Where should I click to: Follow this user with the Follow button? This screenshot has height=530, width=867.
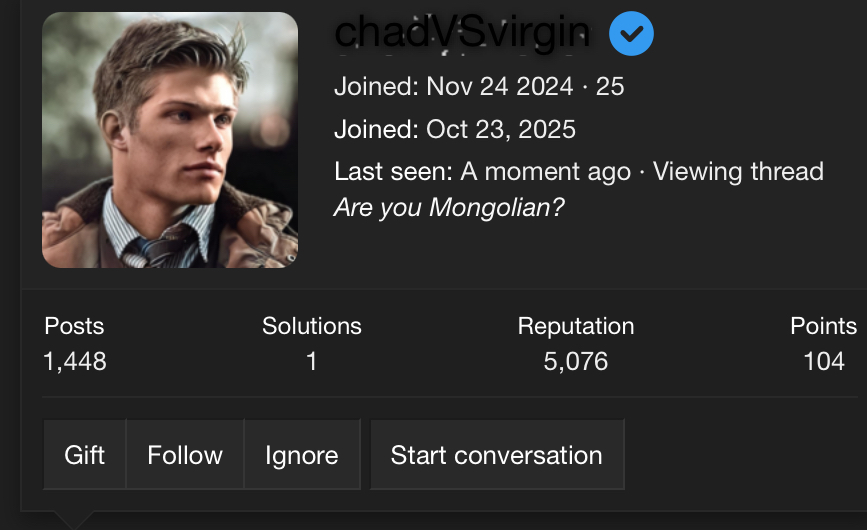click(185, 455)
